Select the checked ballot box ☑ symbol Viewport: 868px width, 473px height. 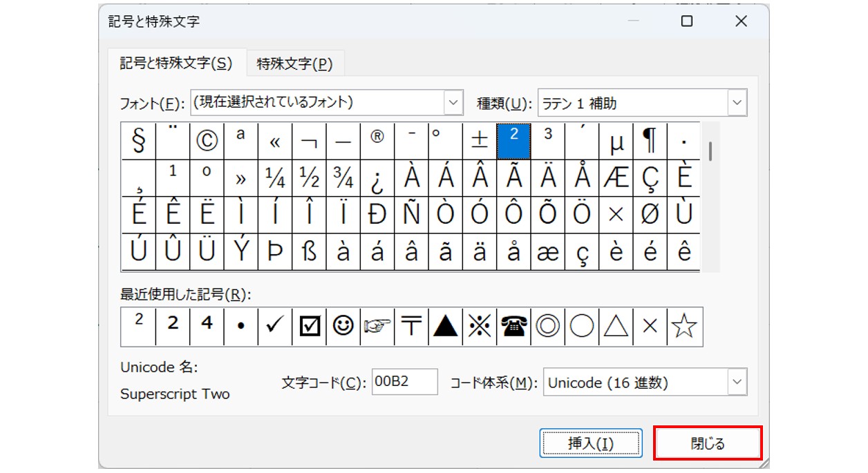[x=309, y=327]
